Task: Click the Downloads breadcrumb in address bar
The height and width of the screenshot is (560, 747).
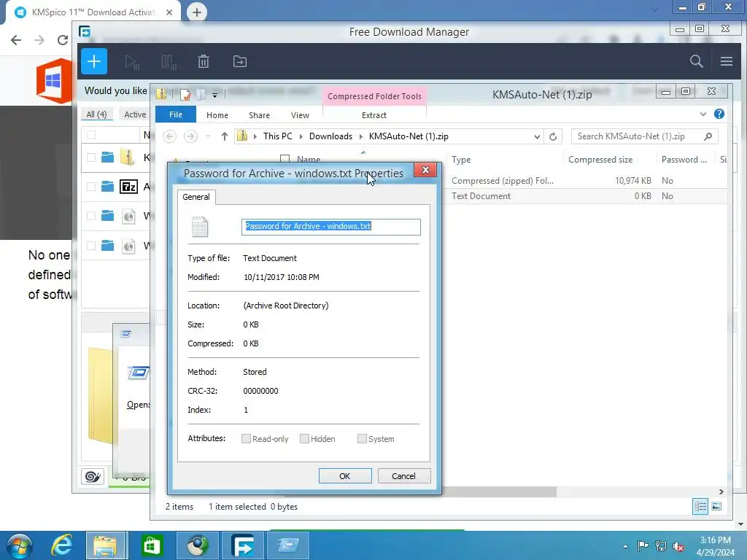Action: (x=330, y=136)
